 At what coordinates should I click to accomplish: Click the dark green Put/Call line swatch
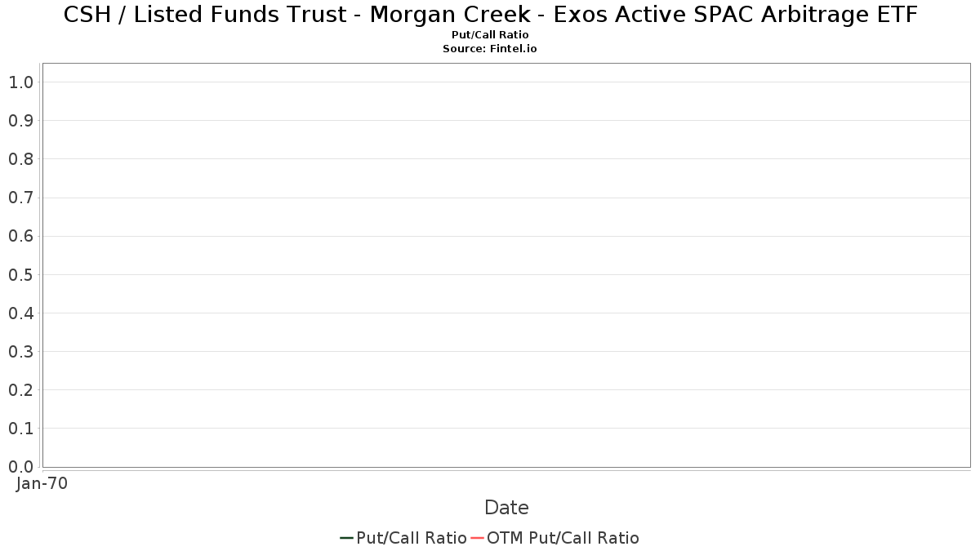pyautogui.click(x=346, y=538)
